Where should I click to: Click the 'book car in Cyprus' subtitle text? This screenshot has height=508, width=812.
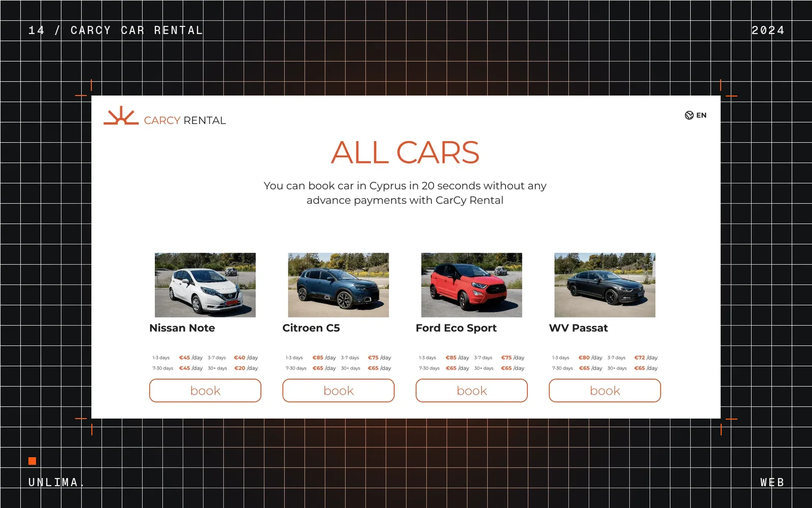[x=405, y=193]
